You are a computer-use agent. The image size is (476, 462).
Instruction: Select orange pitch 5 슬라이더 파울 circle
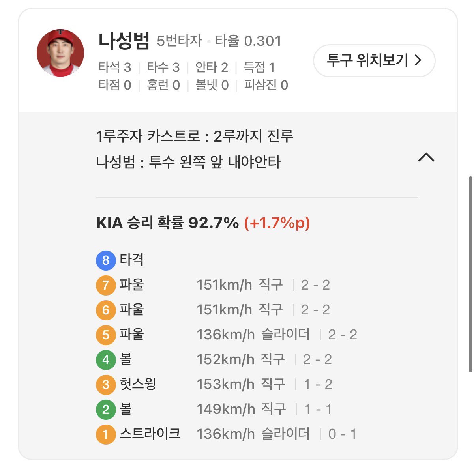(106, 335)
